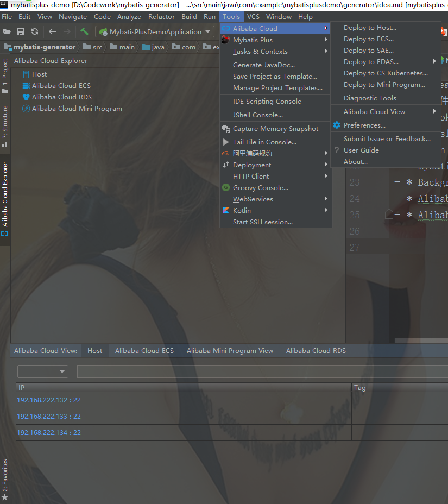Expand the Alibaba Cloud View submenu
The width and height of the screenshot is (448, 504).
(x=386, y=111)
